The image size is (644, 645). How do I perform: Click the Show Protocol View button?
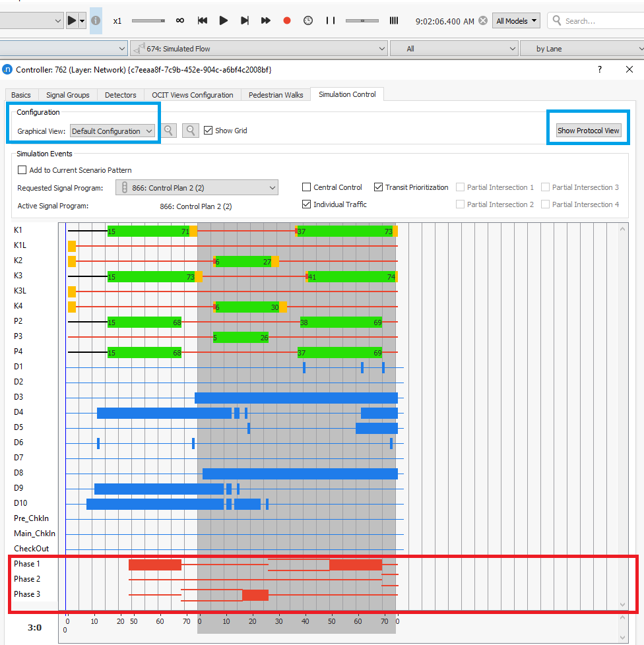tap(589, 131)
